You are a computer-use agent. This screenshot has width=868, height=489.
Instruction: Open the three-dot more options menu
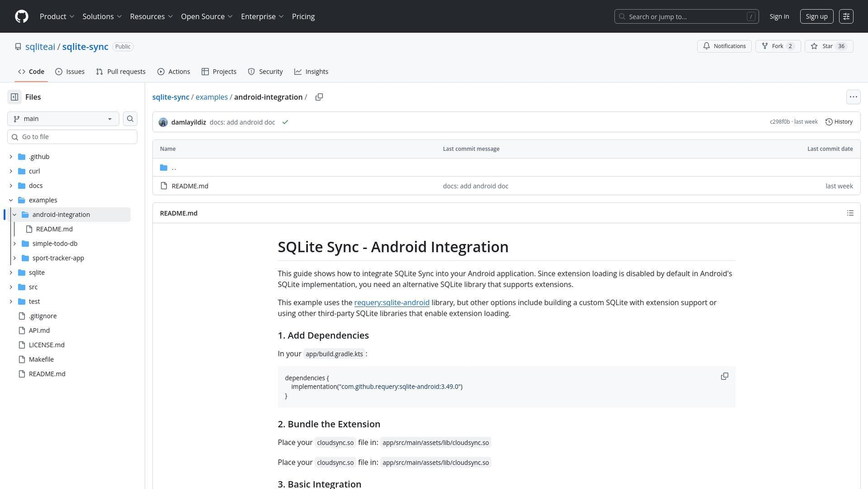tap(853, 97)
